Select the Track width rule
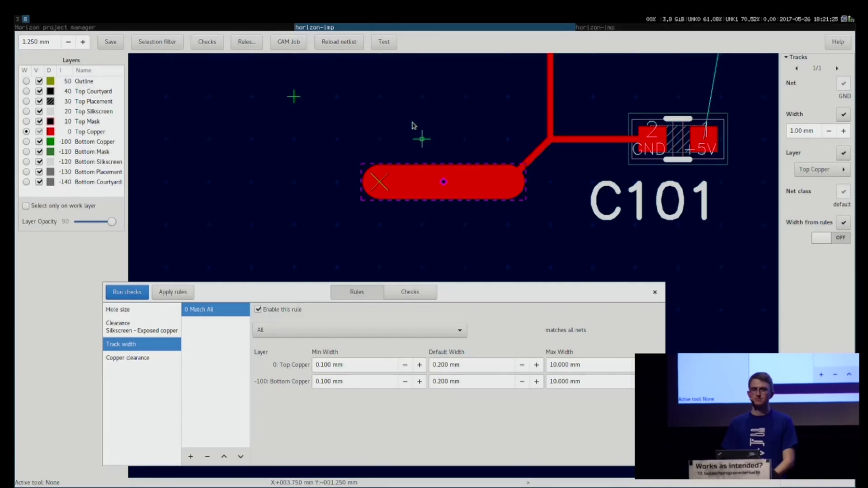 [142, 344]
